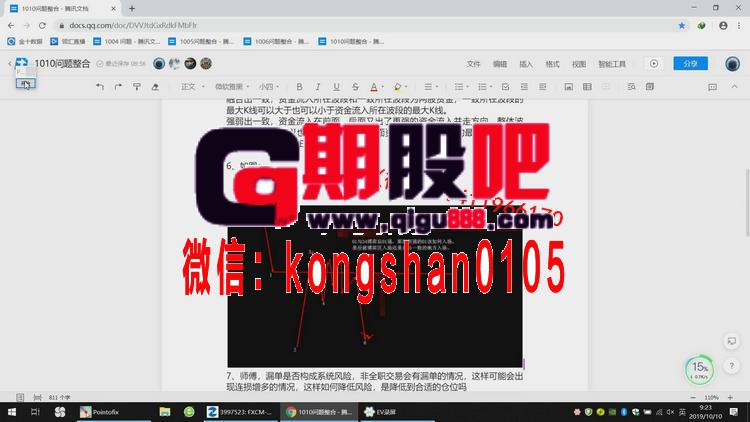
Task: Clear formatting with the eraser icon
Action: pyautogui.click(x=155, y=87)
